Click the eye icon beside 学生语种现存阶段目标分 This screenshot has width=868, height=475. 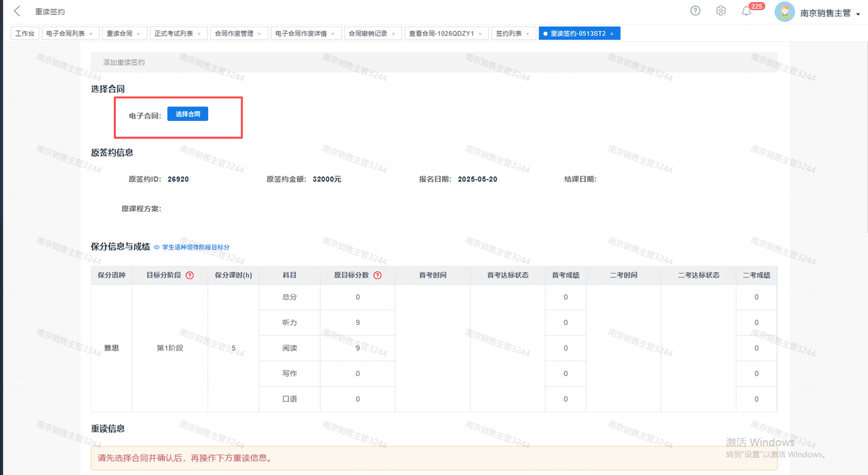[x=157, y=247]
